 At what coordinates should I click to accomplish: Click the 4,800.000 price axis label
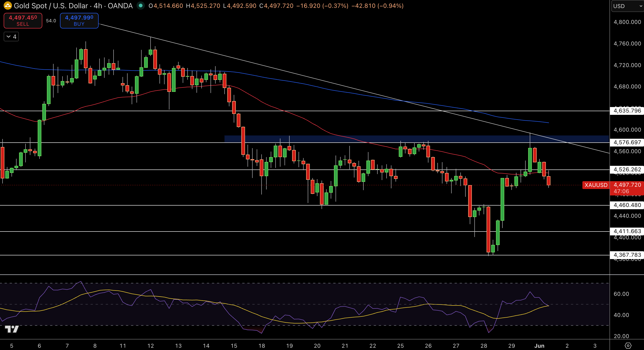[627, 22]
